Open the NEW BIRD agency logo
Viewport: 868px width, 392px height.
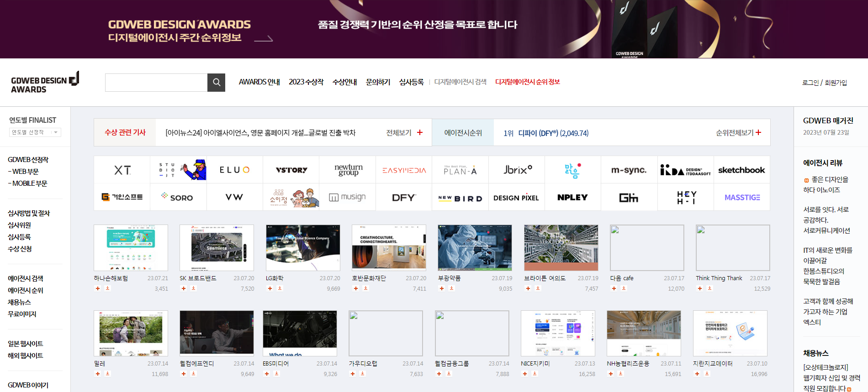coord(460,198)
